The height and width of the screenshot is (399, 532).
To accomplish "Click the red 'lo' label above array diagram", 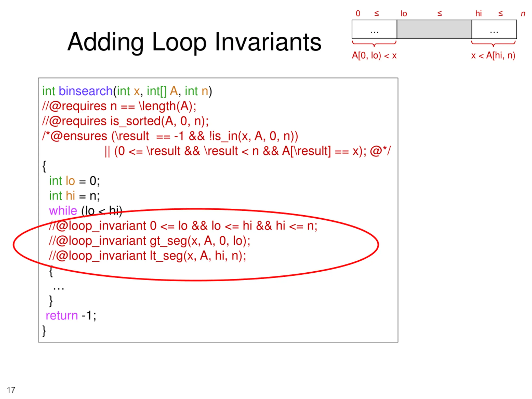I will 404,14.
